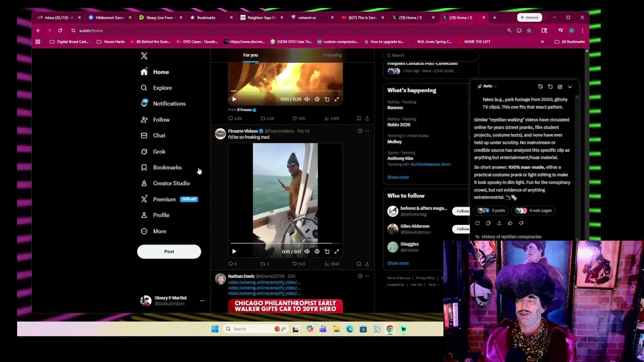
Task: Open Profile from sidebar
Action: (x=155, y=215)
